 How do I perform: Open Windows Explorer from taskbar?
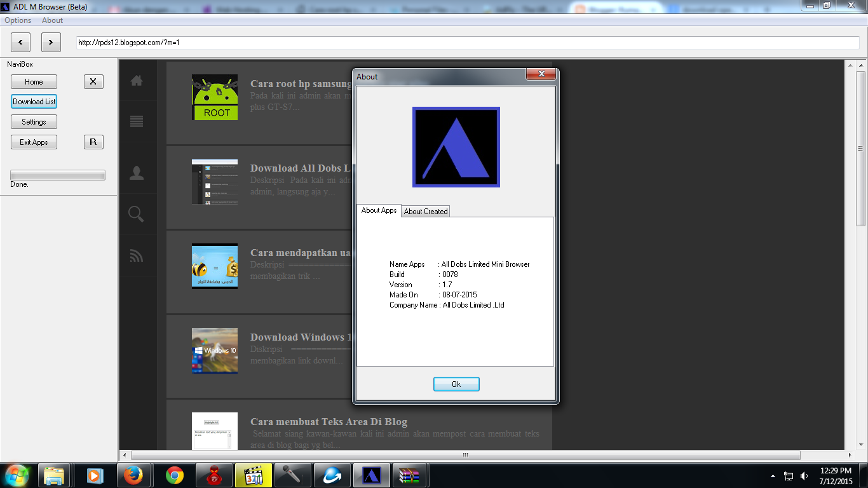point(54,475)
